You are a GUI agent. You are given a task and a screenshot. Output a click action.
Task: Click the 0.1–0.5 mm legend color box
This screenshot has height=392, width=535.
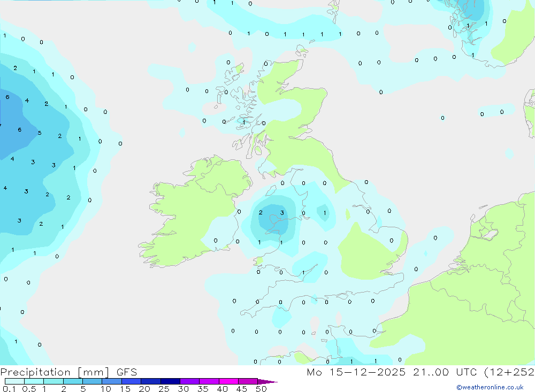(x=14, y=381)
